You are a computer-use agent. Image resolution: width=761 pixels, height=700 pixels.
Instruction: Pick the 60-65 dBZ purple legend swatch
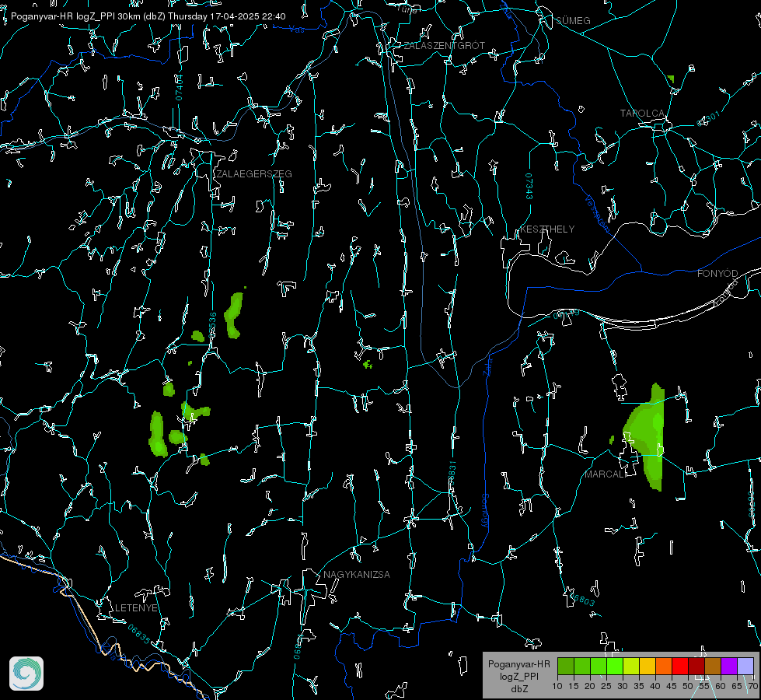point(728,666)
